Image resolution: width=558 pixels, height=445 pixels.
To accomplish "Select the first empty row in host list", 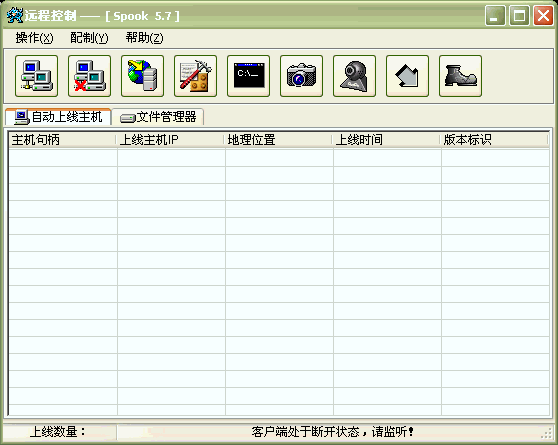I will click(x=279, y=158).
